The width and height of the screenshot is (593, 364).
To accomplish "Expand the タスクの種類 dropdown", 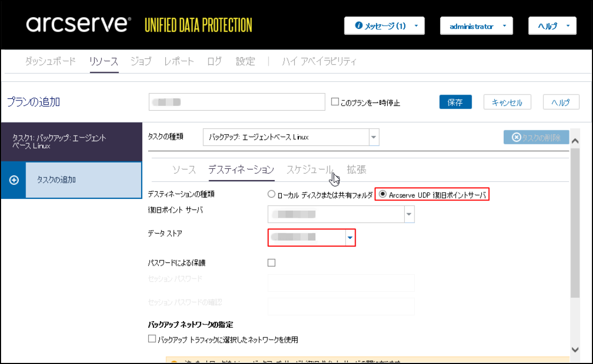I will click(374, 137).
